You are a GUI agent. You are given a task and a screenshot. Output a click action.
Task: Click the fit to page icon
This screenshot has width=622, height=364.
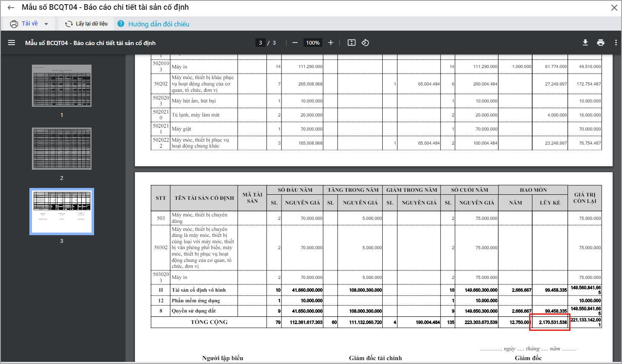352,43
